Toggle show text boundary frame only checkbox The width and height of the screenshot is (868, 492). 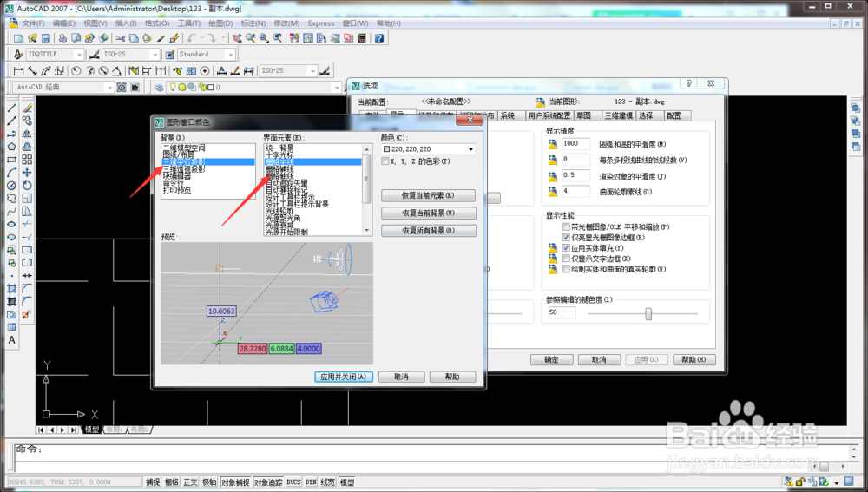(x=566, y=259)
